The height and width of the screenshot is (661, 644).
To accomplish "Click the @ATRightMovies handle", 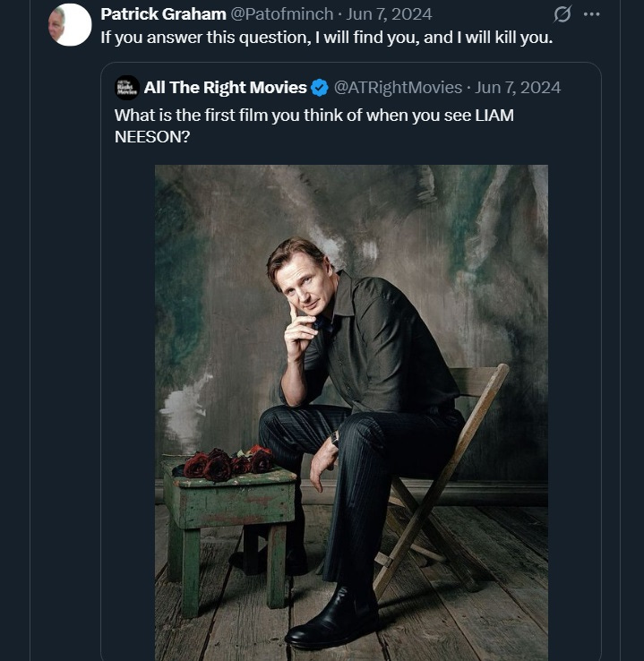I will tap(398, 87).
